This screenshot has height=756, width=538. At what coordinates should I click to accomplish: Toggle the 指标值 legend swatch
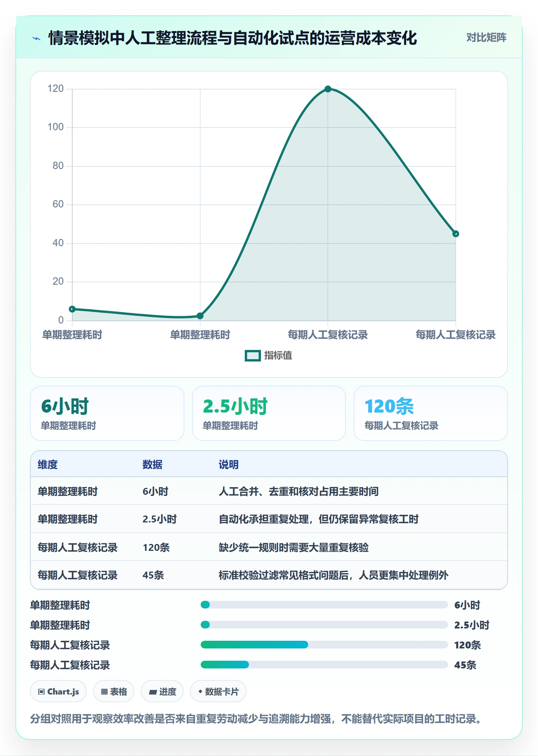click(252, 356)
